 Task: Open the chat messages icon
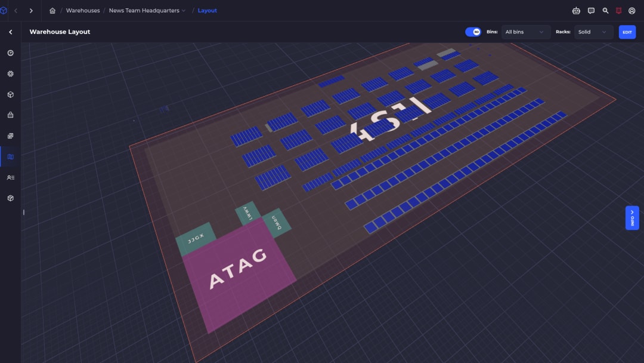click(591, 11)
